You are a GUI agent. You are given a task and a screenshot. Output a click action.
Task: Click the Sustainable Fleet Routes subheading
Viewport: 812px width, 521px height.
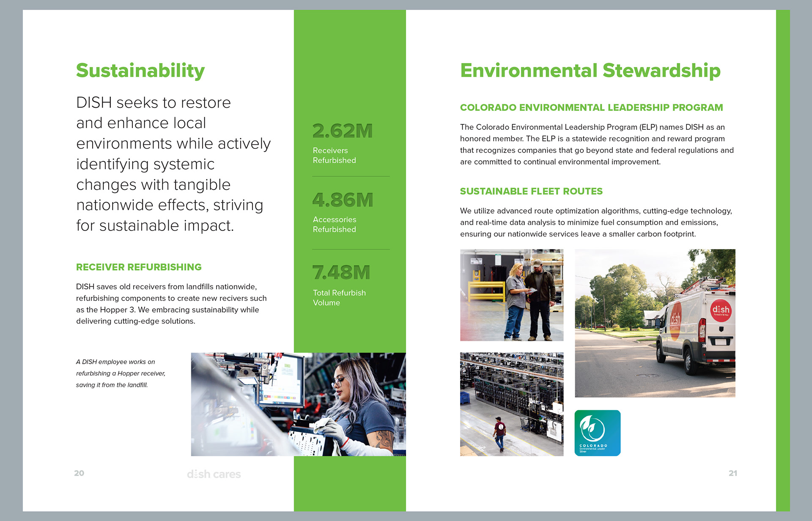(x=531, y=191)
